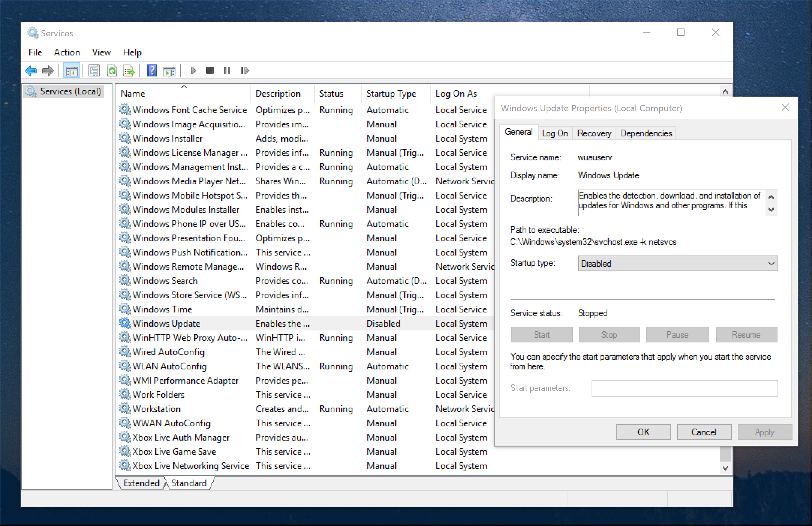The height and width of the screenshot is (526, 812).
Task: Click the Services title bar gear icon
Action: (x=33, y=33)
